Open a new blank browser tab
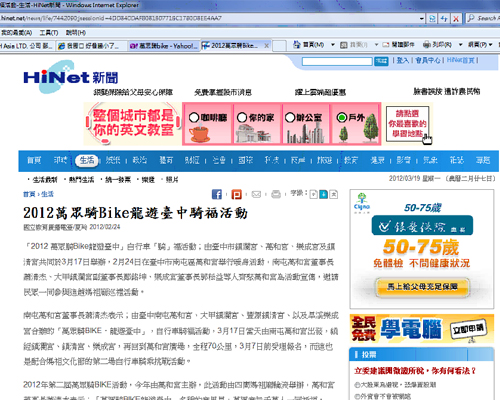 (279, 46)
